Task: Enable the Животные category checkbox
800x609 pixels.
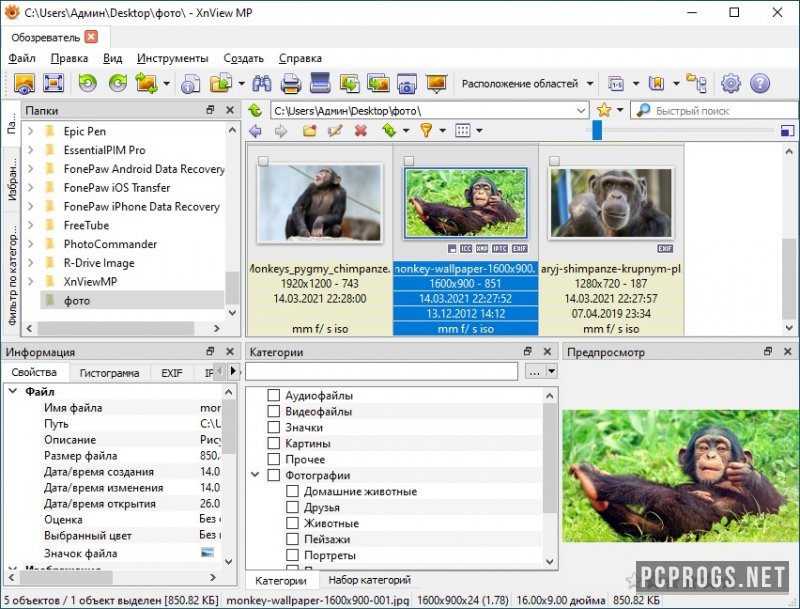Action: [293, 524]
